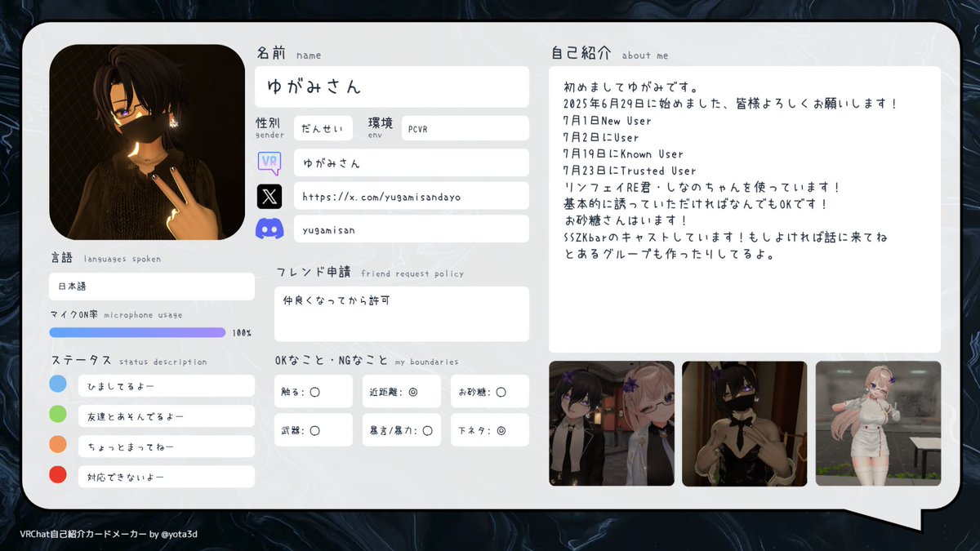Select the environment field PCVR
This screenshot has width=980, height=551.
465,128
